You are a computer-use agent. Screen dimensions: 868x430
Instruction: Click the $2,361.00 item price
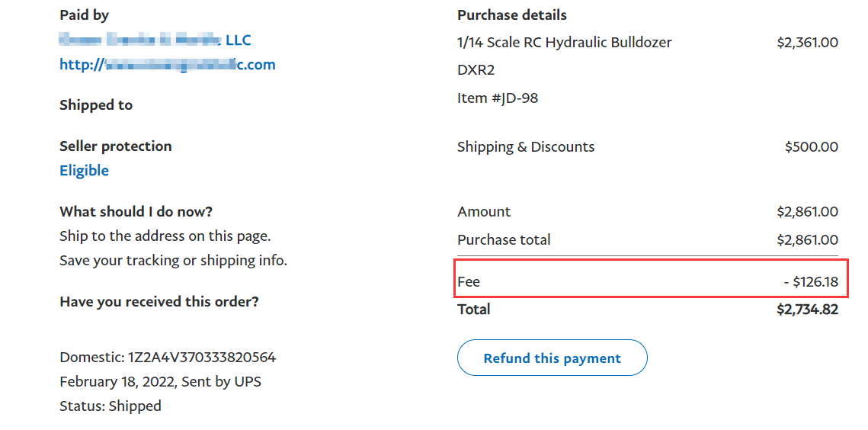807,43
